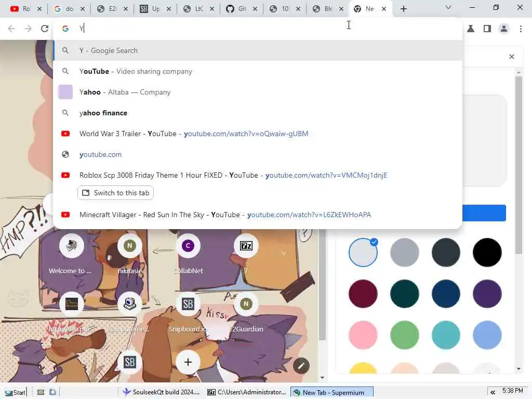532x399 pixels.
Task: Select yahoo finance search suggestion
Action: pyautogui.click(x=258, y=113)
